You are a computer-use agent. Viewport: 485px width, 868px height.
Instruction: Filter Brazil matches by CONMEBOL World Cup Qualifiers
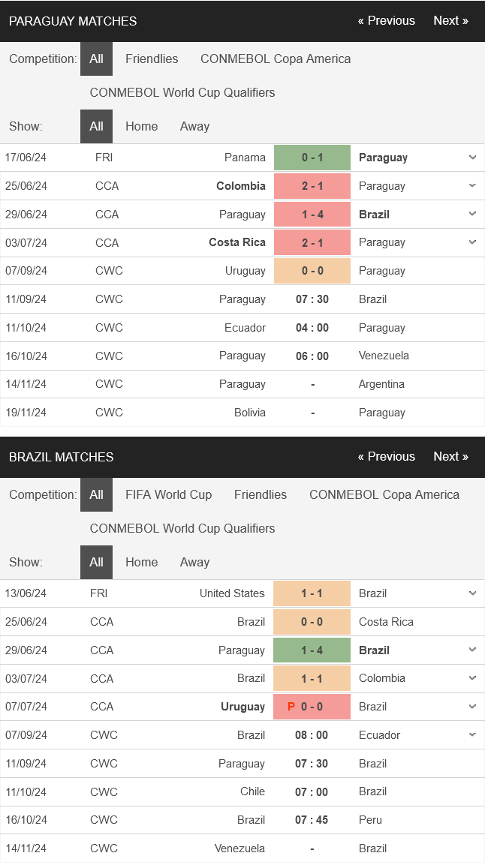point(182,528)
